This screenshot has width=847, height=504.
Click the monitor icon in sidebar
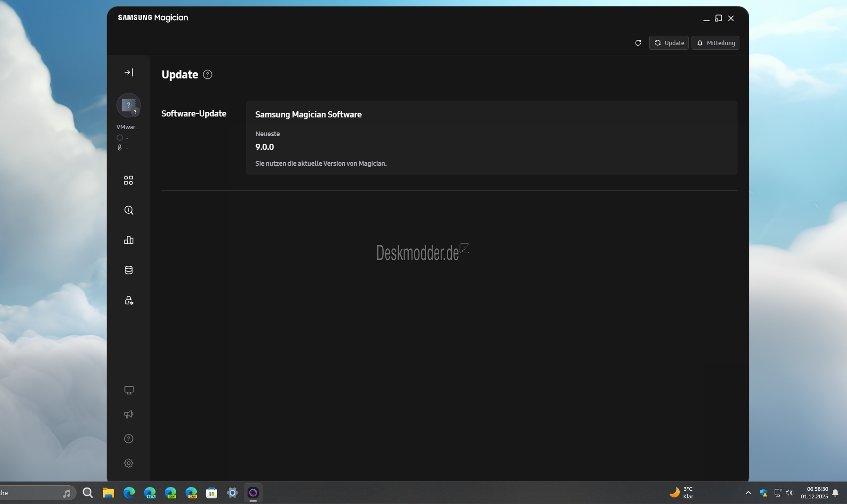tap(129, 390)
